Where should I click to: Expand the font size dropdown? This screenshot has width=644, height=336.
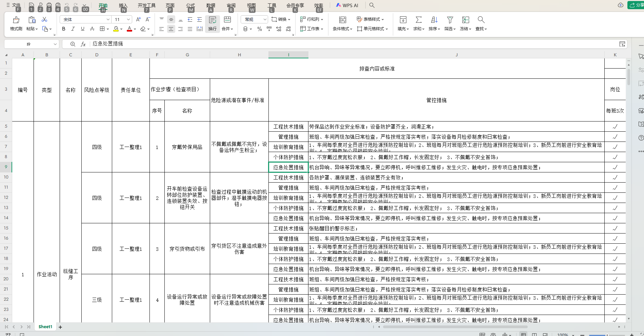(128, 20)
